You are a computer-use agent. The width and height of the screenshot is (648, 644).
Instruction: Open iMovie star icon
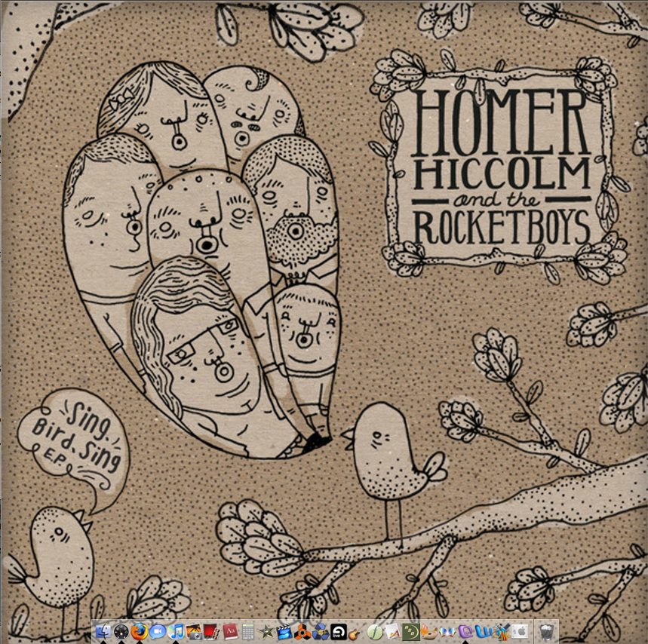tap(266, 632)
